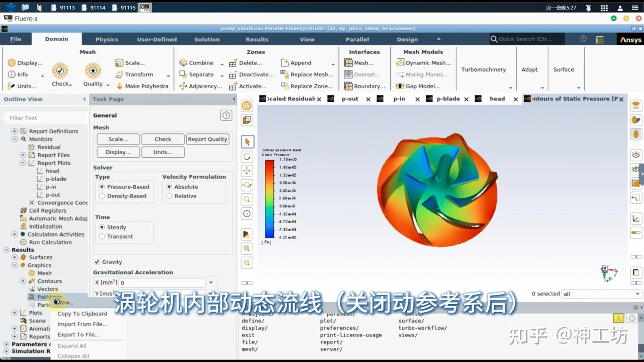Image resolution: width=644 pixels, height=362 pixels.
Task: Open the selection filter 'all' dropdown
Action: pos(602,294)
